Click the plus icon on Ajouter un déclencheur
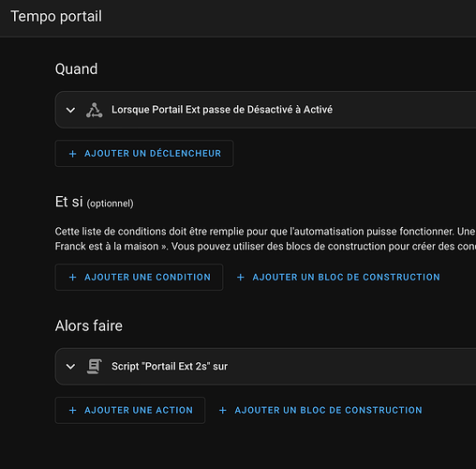This screenshot has width=476, height=469. (73, 154)
